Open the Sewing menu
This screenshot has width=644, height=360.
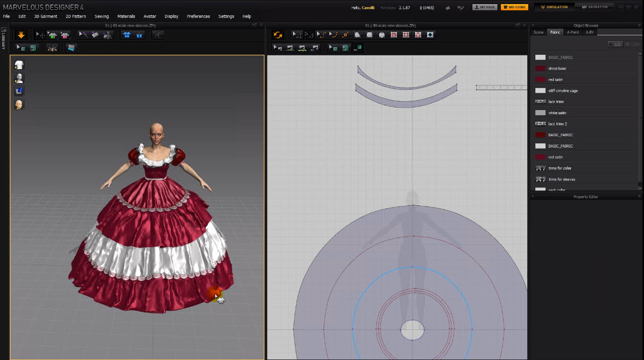[x=101, y=16]
